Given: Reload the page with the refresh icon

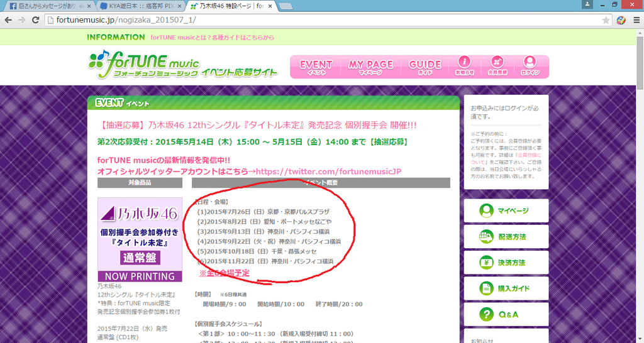Looking at the screenshot, I should click(36, 19).
